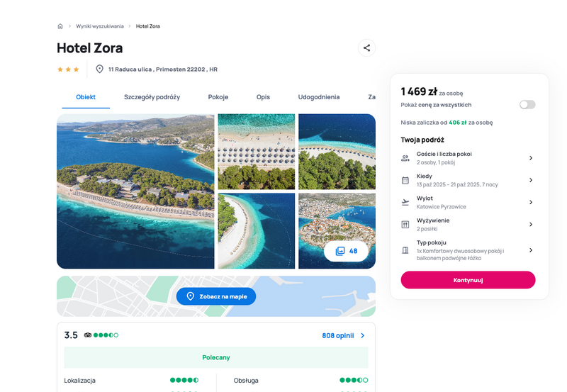
Task: Toggle Pokaż cenę za wszystkich switch
Action: (527, 105)
